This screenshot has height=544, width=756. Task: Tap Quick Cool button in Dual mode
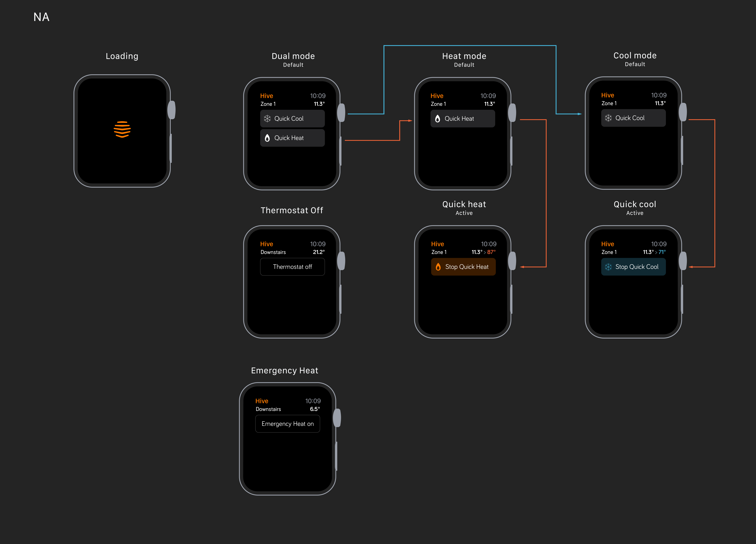[292, 119]
